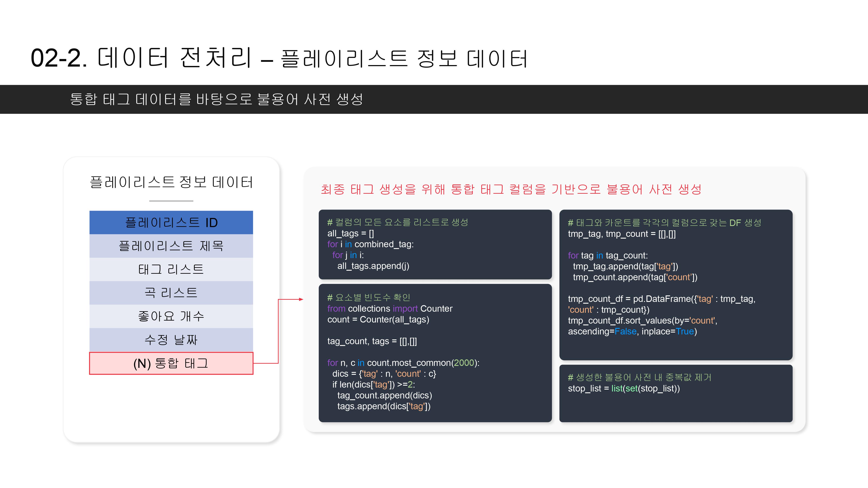Click the '플레이리스트 ID' header row

pyautogui.click(x=171, y=223)
